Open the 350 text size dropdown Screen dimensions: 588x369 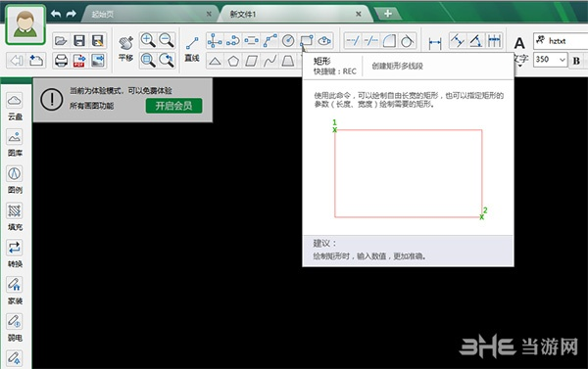point(563,60)
